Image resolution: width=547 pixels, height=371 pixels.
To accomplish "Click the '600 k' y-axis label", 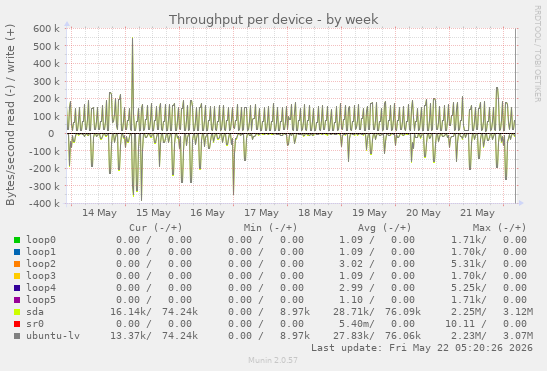I will tap(46, 29).
